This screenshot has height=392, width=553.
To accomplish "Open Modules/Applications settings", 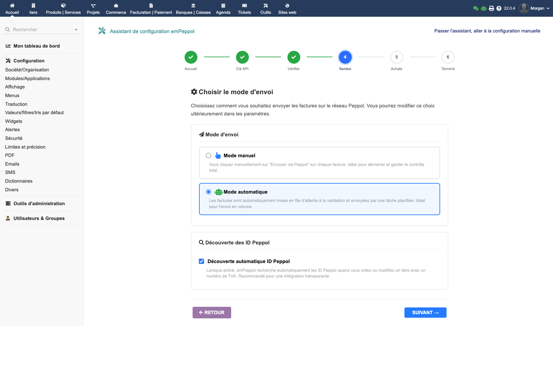I will click(x=27, y=78).
